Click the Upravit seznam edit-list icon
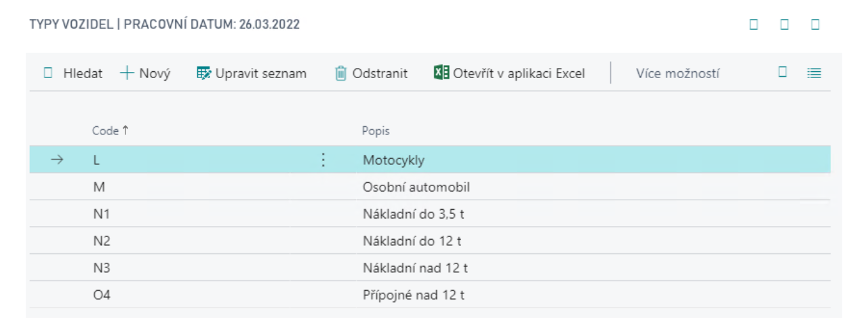868x330 pixels. [x=203, y=73]
